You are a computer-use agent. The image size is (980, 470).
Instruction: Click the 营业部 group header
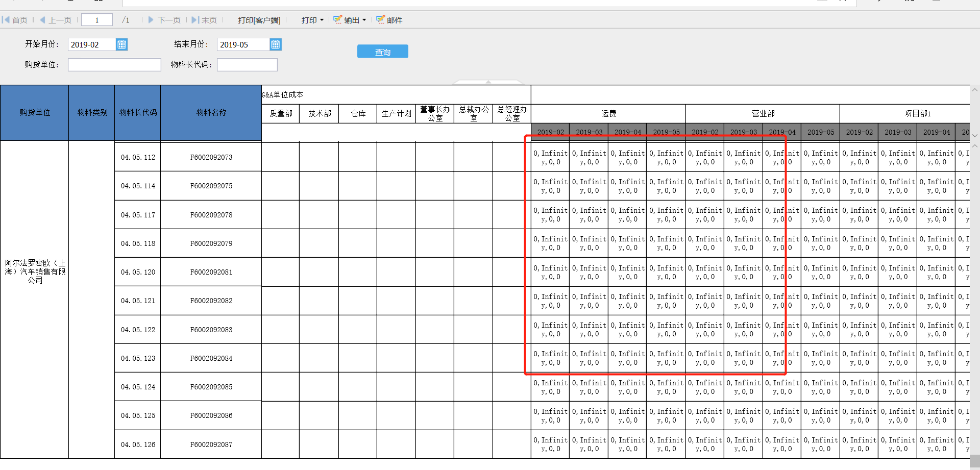pyautogui.click(x=763, y=113)
